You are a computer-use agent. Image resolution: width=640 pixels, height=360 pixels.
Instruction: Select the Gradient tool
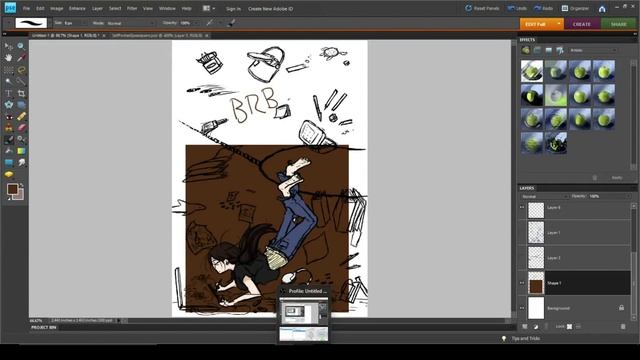(x=21, y=151)
